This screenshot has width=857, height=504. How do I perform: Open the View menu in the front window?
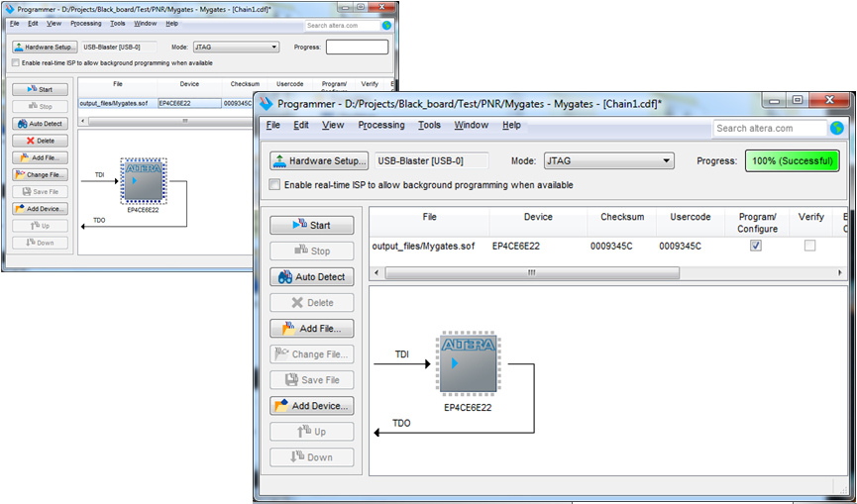(x=333, y=125)
